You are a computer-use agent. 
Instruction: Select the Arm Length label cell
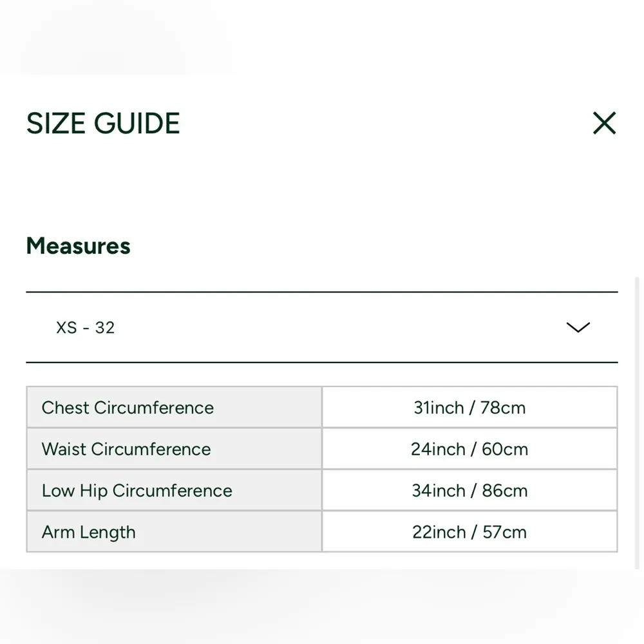point(89,532)
